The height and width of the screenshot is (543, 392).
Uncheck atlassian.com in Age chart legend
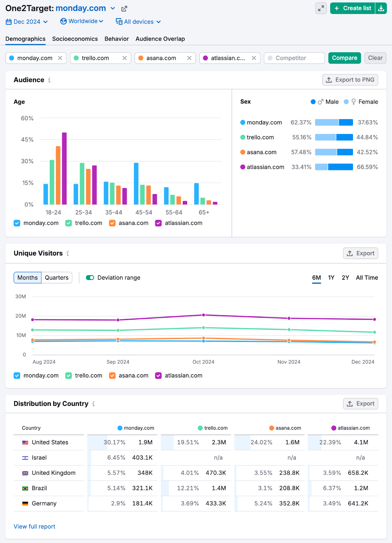(x=158, y=223)
